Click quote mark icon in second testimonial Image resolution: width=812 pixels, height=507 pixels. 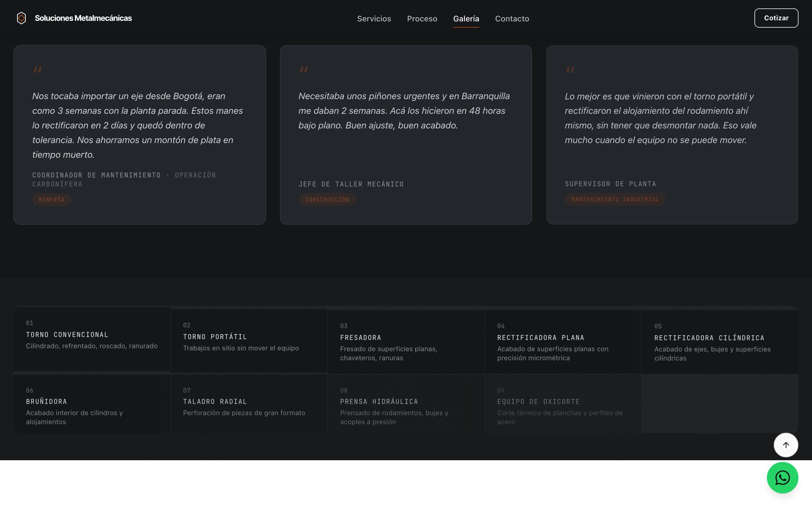point(303,69)
